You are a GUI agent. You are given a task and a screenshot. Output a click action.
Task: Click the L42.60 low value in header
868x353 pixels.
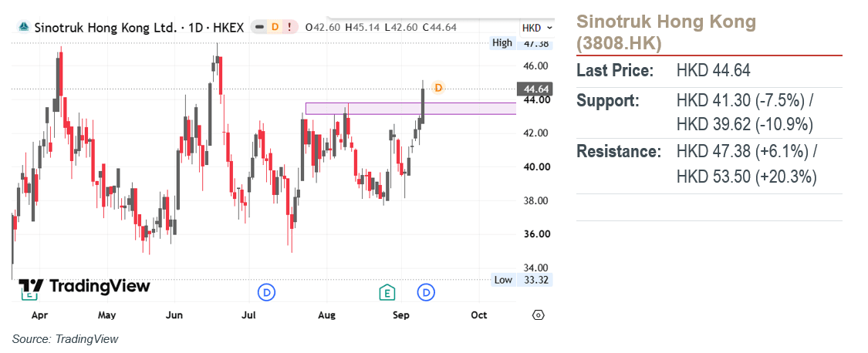coord(400,27)
